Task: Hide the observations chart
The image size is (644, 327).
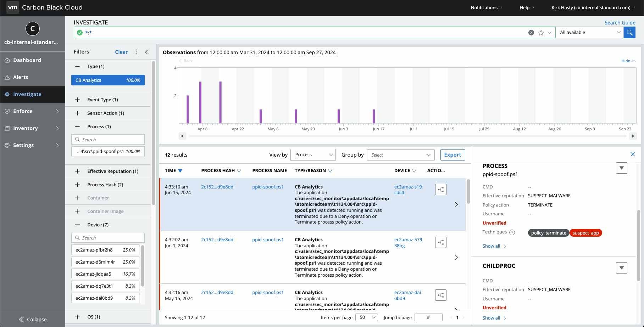Action: click(x=628, y=61)
